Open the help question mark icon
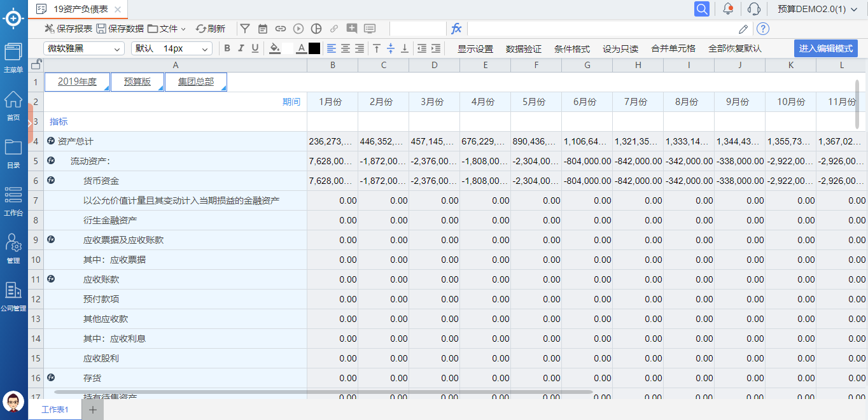Viewport: 868px width, 420px height. 763,29
